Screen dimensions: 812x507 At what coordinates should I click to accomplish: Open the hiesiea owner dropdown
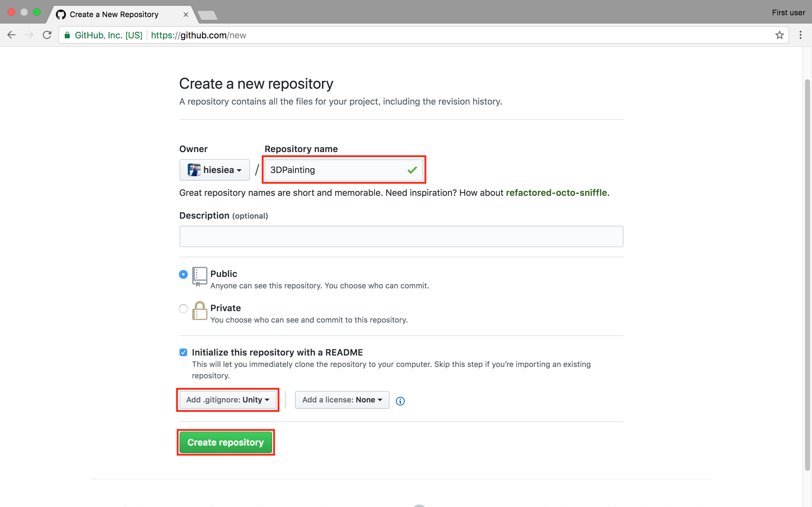click(214, 170)
